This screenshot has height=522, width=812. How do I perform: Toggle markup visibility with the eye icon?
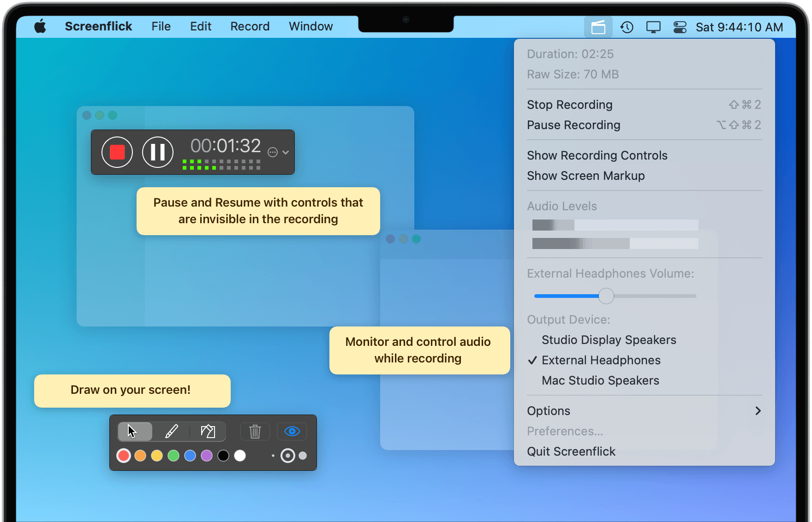[292, 432]
